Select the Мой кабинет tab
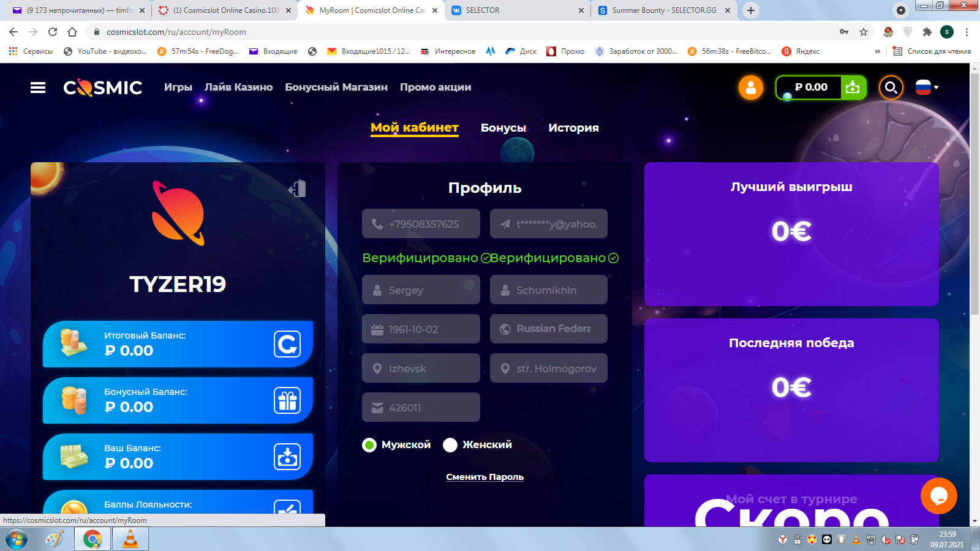 pyautogui.click(x=415, y=128)
